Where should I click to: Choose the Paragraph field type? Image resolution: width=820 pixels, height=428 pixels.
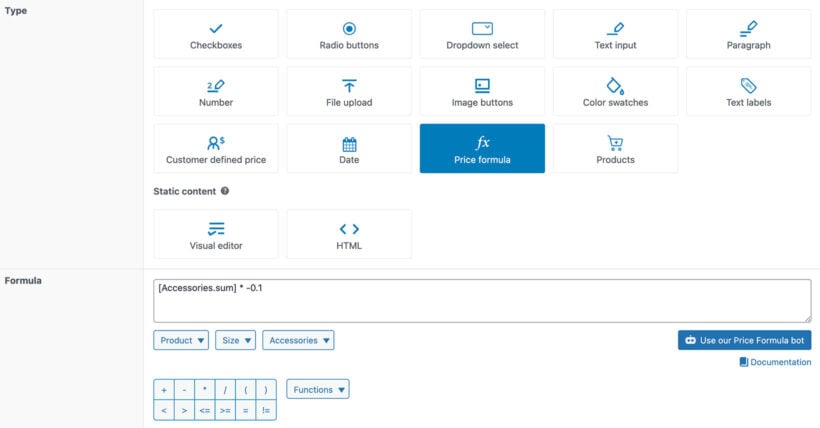pyautogui.click(x=748, y=34)
